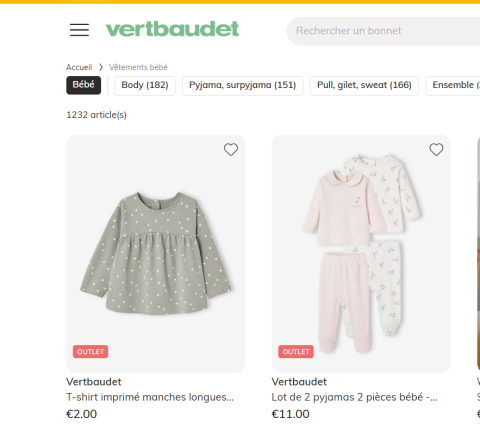Click the OUTLET badge on the T-shirt

point(90,352)
